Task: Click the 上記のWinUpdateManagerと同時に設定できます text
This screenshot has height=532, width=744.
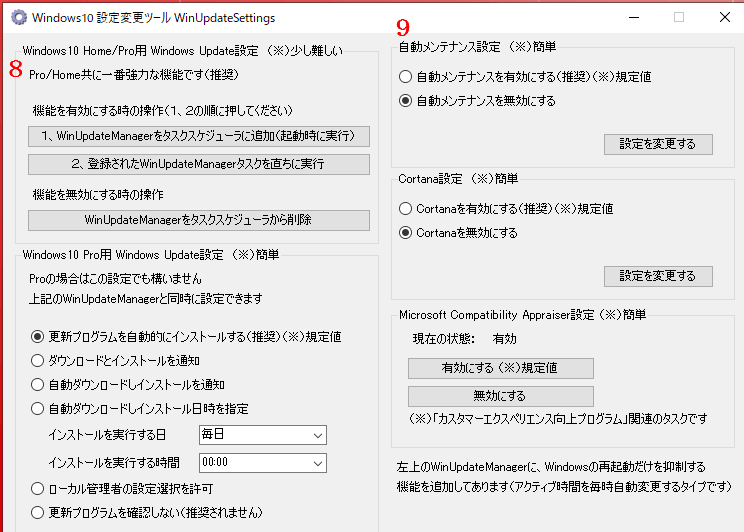Action: [x=146, y=299]
